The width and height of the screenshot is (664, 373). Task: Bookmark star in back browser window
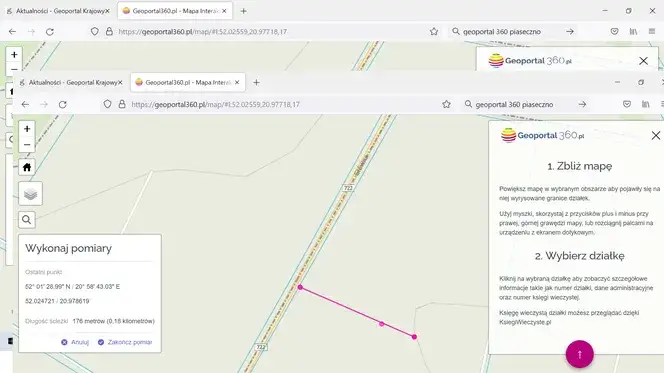[x=434, y=31]
